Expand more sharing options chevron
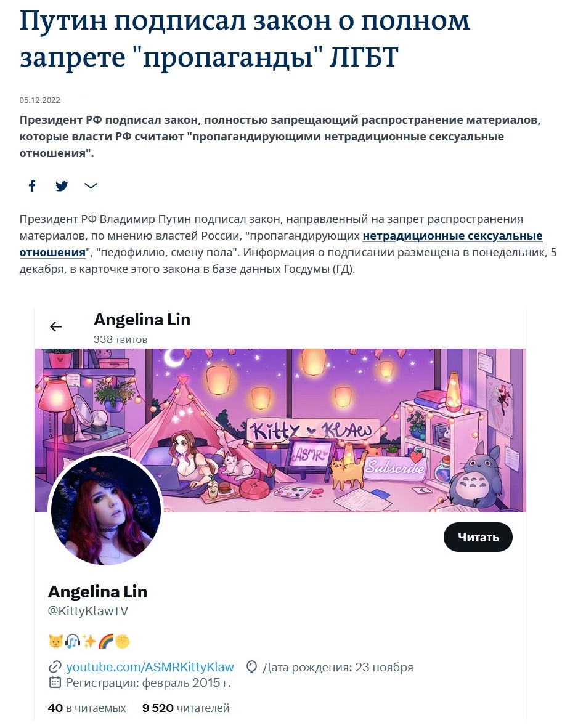The image size is (578, 728). click(91, 186)
